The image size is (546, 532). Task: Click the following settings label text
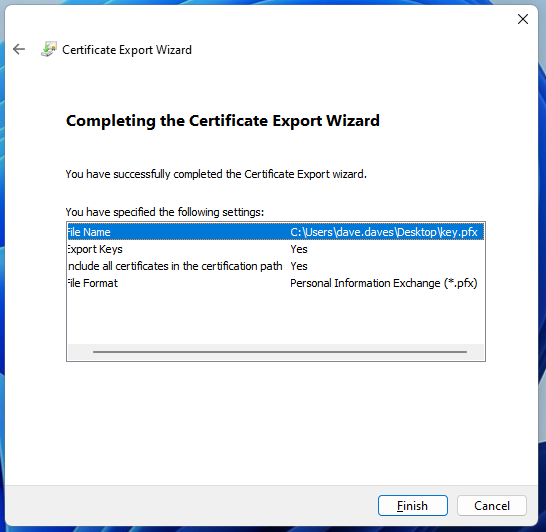tap(165, 212)
